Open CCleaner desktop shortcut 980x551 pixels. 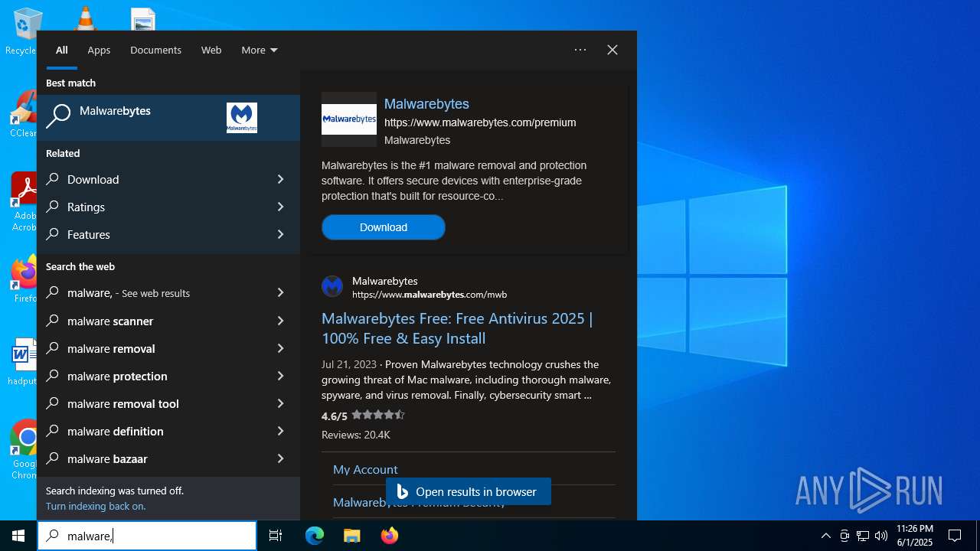click(x=23, y=115)
